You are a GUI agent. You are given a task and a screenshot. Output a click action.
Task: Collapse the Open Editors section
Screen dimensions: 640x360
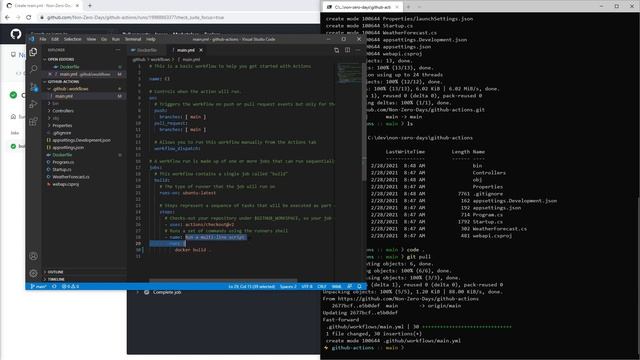(61, 59)
